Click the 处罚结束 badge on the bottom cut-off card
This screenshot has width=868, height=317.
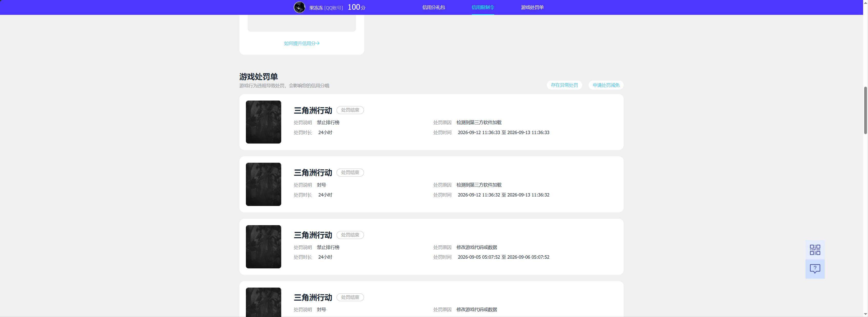click(x=350, y=297)
